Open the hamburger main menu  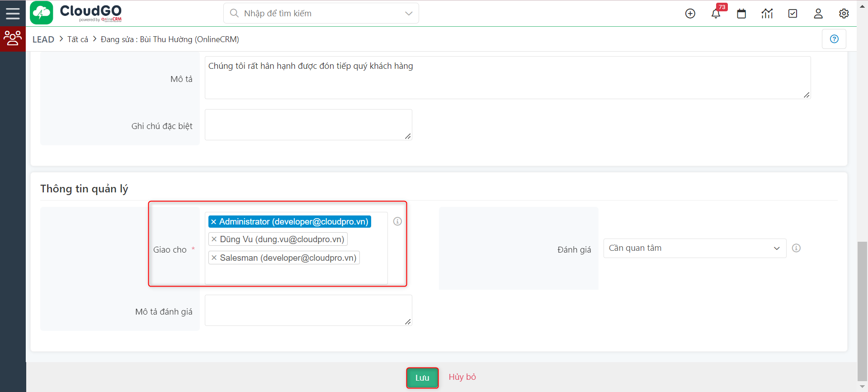coord(13,13)
